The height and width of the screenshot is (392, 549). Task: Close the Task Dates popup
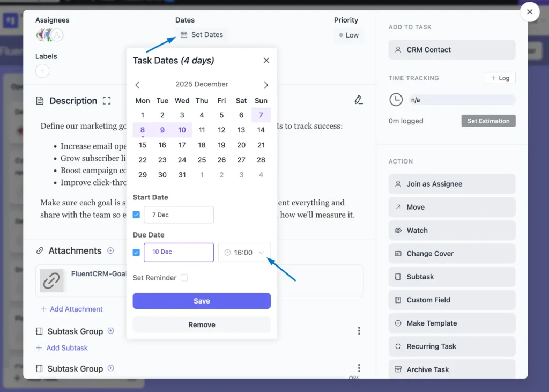click(x=266, y=61)
